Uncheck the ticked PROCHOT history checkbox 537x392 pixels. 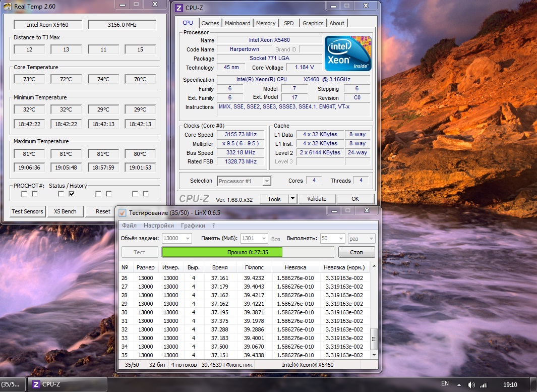[72, 194]
